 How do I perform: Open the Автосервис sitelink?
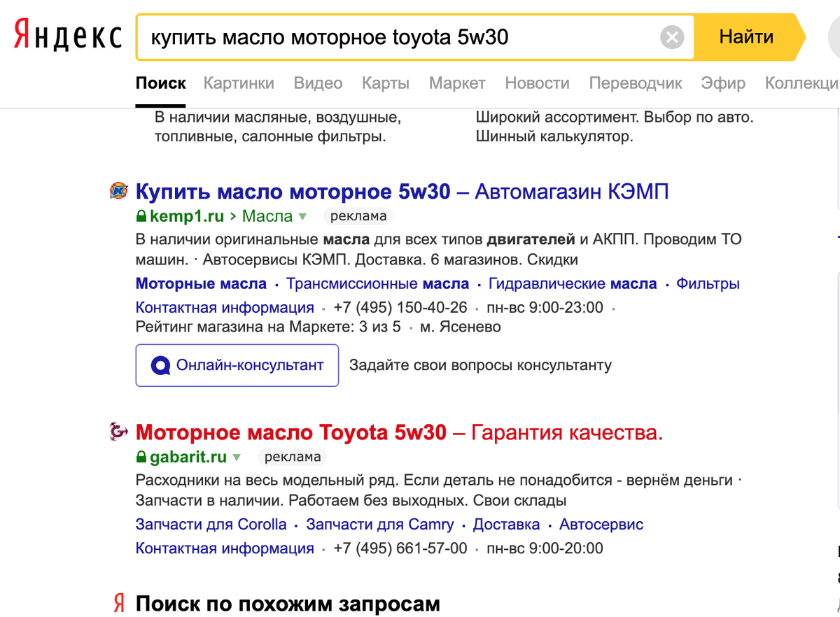click(601, 525)
